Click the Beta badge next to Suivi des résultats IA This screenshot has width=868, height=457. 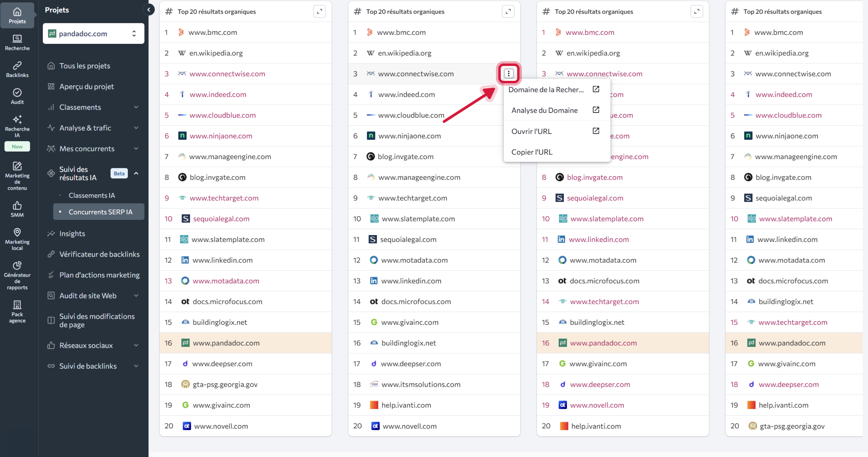pyautogui.click(x=119, y=173)
